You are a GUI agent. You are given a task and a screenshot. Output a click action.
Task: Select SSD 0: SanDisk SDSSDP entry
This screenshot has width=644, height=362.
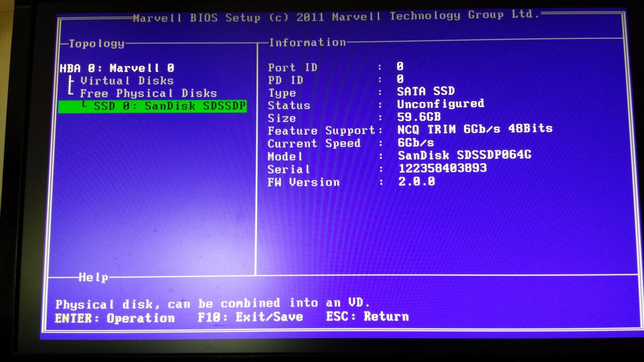pos(152,106)
